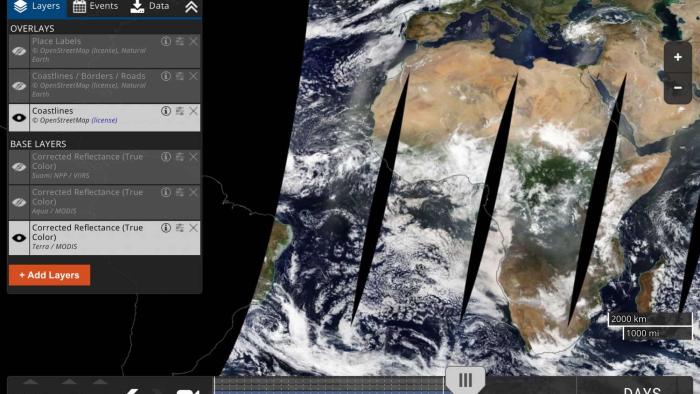The height and width of the screenshot is (394, 700).
Task: Remove the Coastlines layer
Action: 193,111
